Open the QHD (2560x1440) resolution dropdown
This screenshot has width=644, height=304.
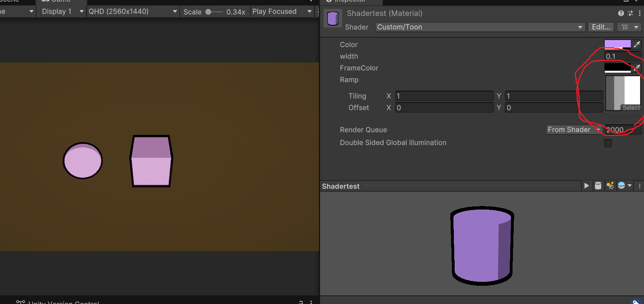133,11
